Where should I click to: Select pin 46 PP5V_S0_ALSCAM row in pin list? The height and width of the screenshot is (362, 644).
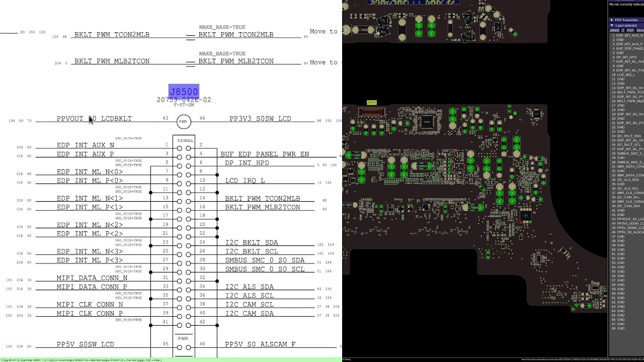tap(627, 232)
